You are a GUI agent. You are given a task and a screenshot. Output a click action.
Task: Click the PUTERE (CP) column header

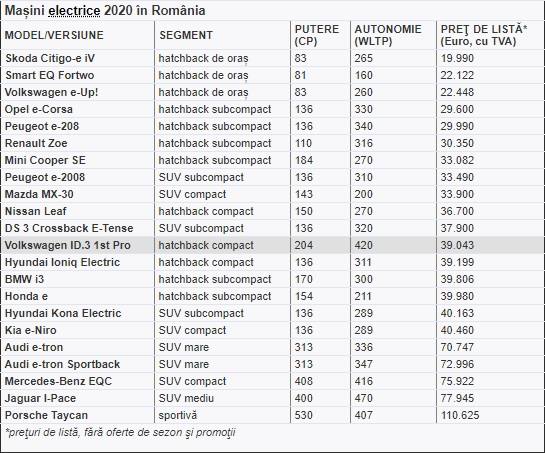click(317, 35)
